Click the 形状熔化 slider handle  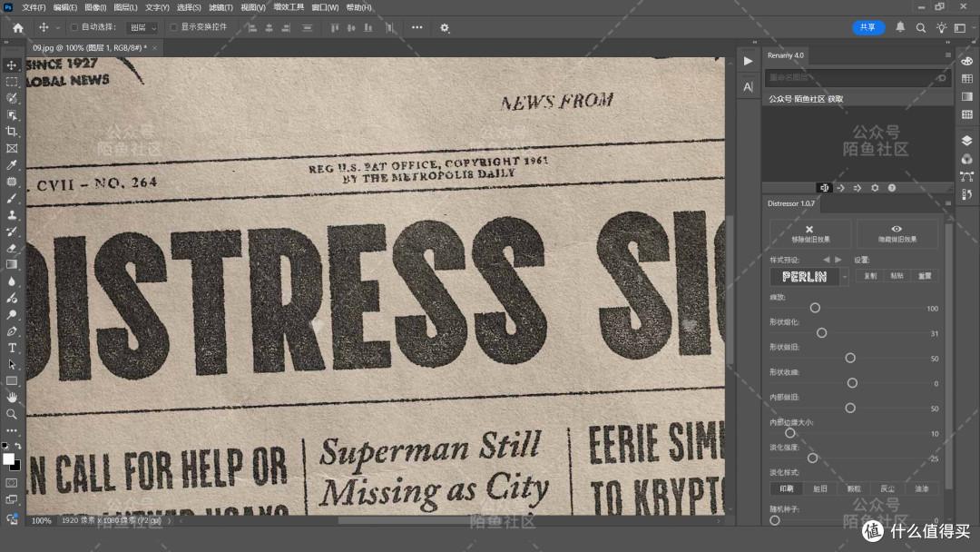822,333
